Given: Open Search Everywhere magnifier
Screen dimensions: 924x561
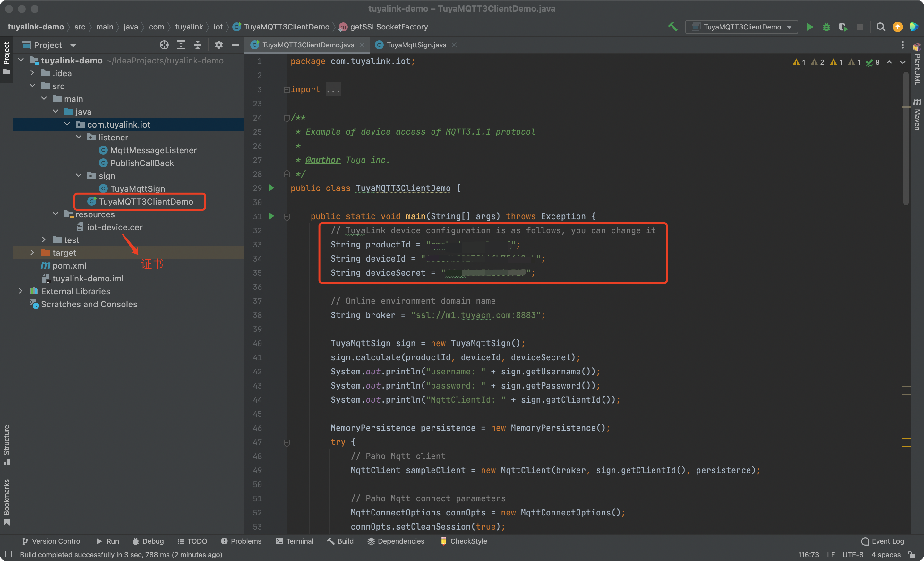Looking at the screenshot, I should tap(880, 27).
